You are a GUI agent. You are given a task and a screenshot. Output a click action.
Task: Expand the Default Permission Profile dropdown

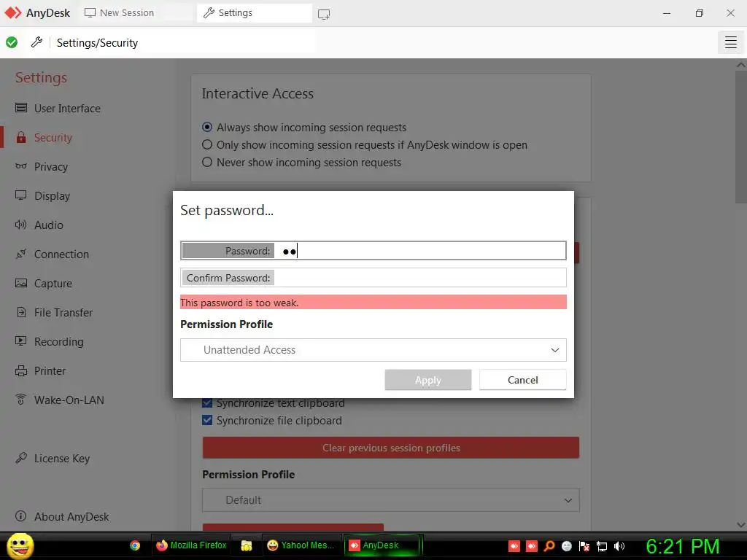point(391,500)
